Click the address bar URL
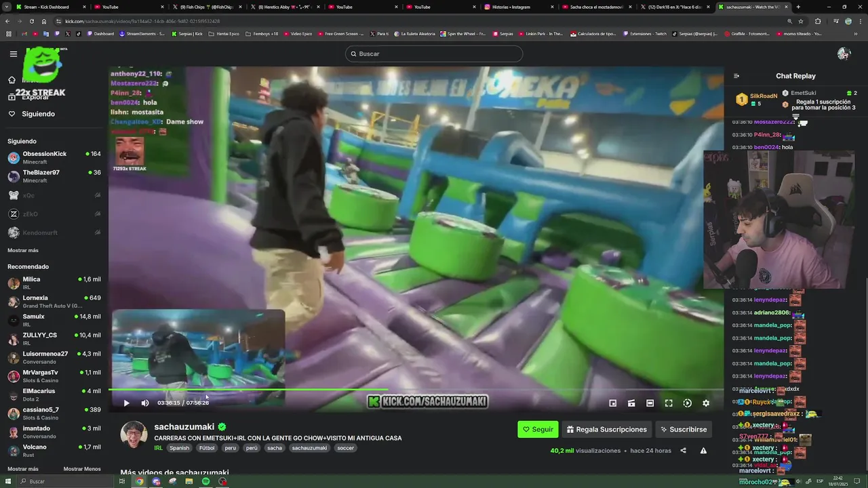The height and width of the screenshot is (488, 868). 142,21
